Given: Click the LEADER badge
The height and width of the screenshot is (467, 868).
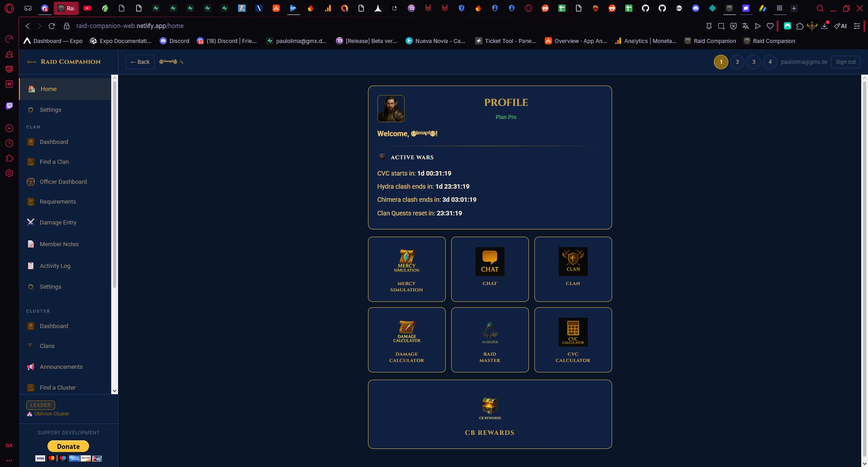Looking at the screenshot, I should click(41, 405).
